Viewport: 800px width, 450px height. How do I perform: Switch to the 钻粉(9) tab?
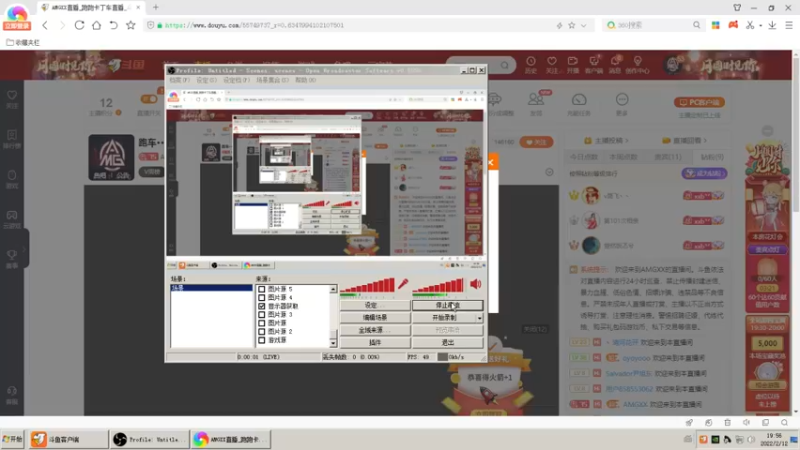click(x=712, y=157)
